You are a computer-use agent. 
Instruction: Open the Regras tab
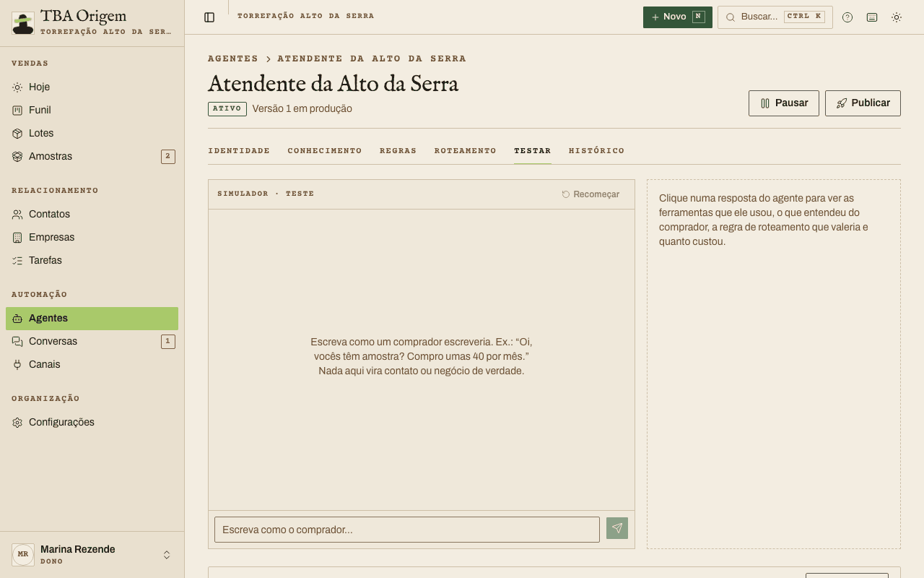tap(398, 151)
